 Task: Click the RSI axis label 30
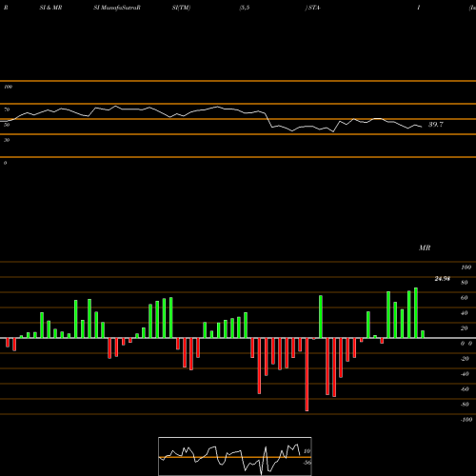click(7, 140)
